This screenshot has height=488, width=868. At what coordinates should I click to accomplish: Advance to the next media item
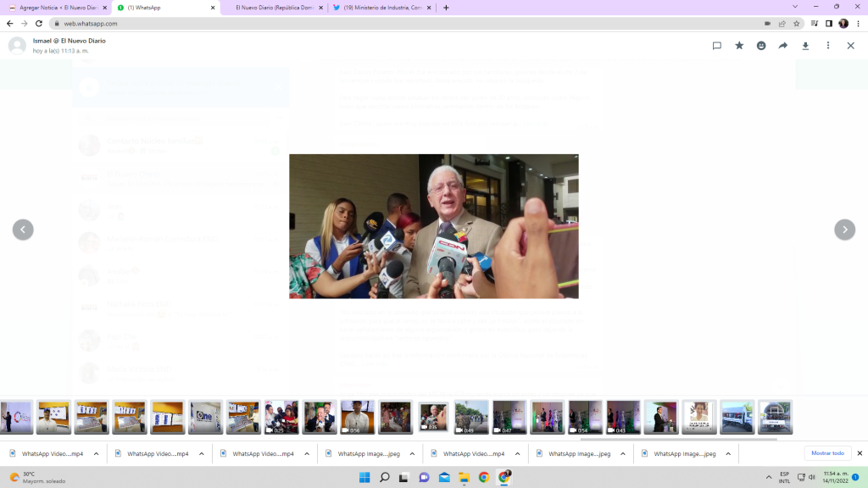point(844,230)
